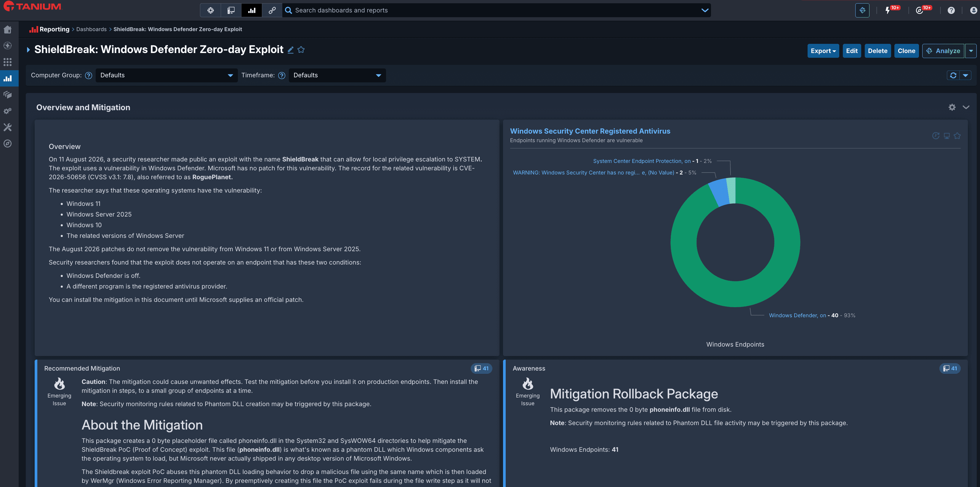Open Overview and Mitigation section settings gear

[952, 107]
